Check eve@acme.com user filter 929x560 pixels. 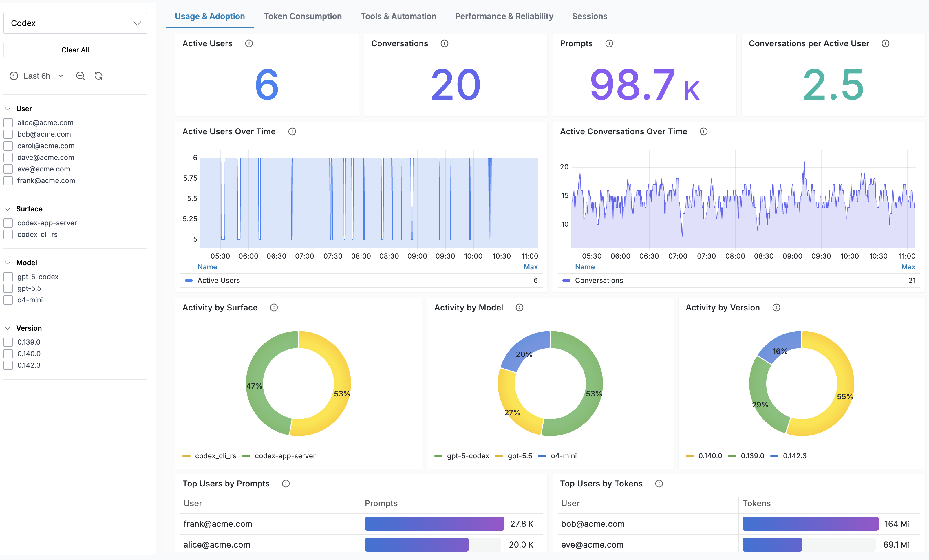click(8, 169)
